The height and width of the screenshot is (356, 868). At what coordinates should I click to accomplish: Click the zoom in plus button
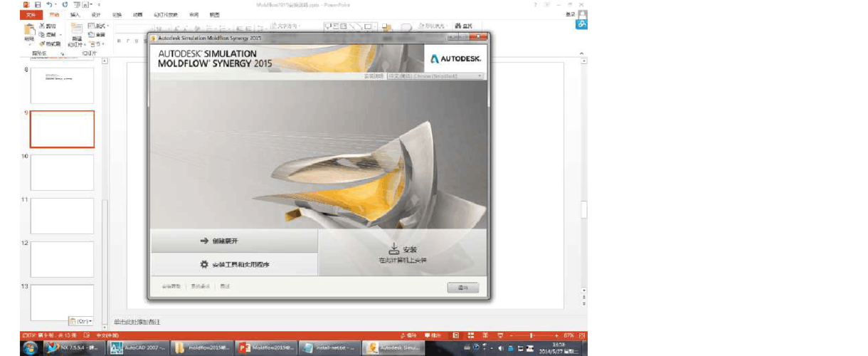pos(556,335)
